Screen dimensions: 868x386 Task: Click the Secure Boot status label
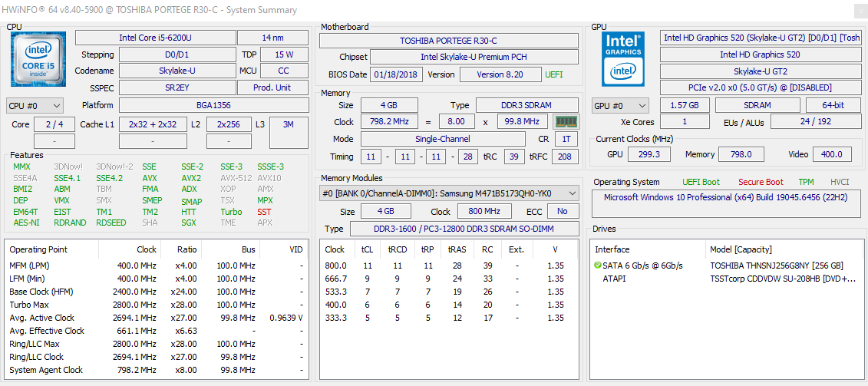(x=761, y=182)
